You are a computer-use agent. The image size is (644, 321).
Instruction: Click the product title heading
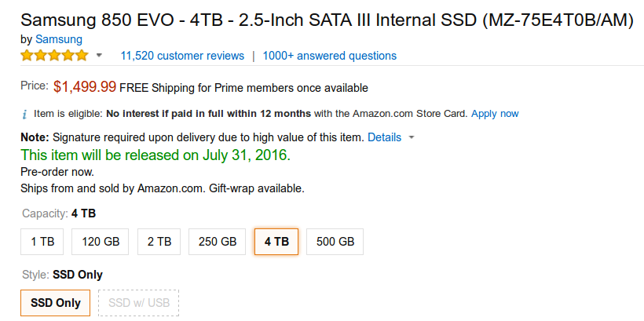coord(327,20)
